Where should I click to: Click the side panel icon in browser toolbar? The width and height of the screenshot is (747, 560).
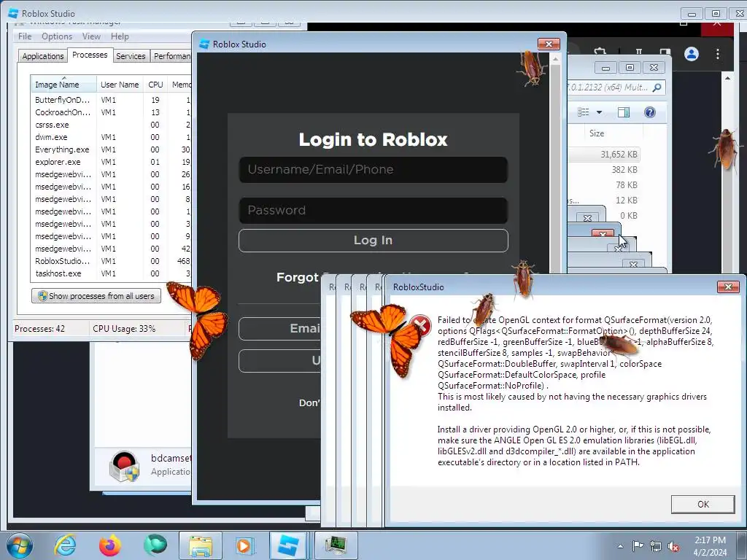[x=665, y=52]
